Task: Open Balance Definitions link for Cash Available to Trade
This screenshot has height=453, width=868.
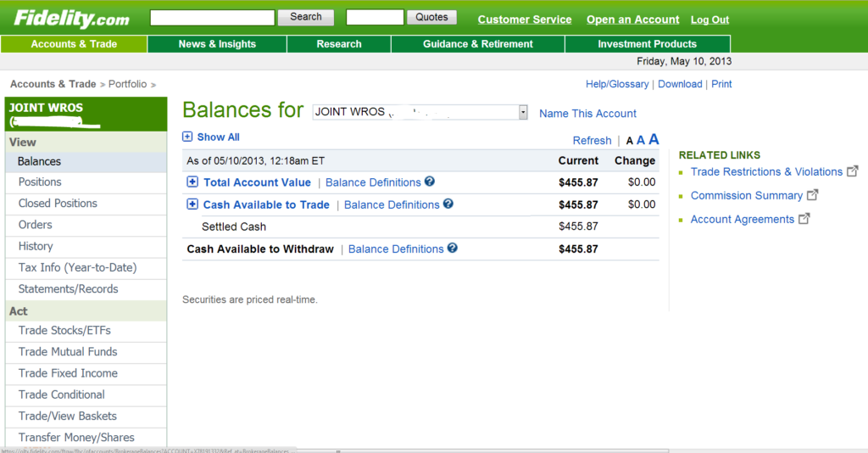Action: [x=392, y=205]
